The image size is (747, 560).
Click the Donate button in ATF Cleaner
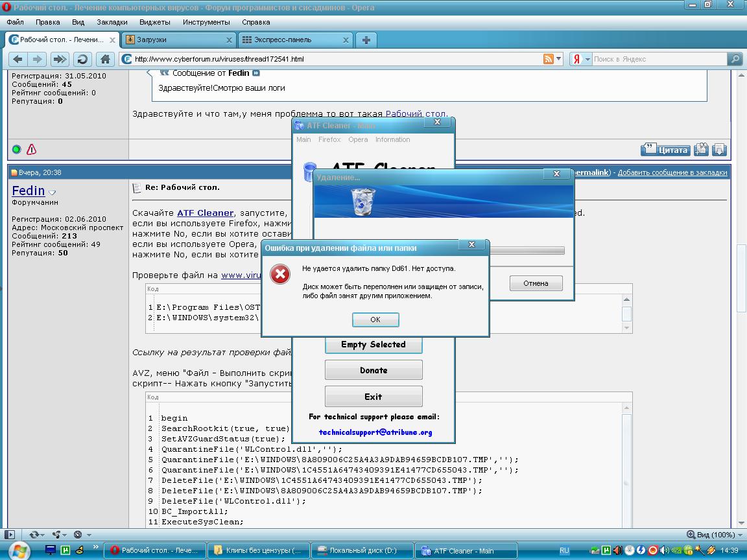point(373,370)
